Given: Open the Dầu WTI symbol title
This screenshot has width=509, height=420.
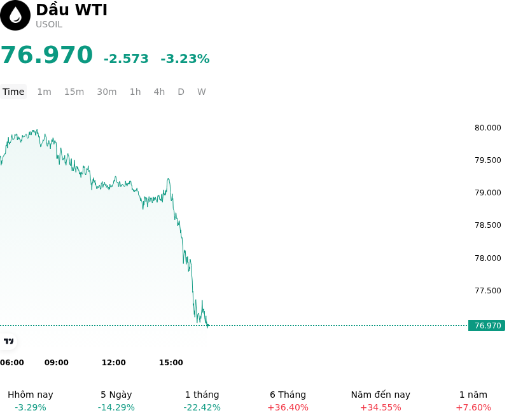Looking at the screenshot, I should click(x=71, y=10).
